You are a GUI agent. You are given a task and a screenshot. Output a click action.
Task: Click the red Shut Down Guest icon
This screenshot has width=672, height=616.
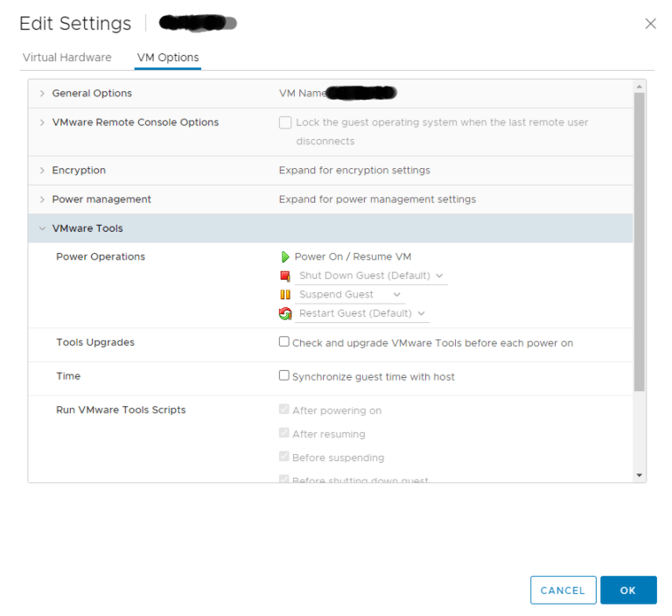coord(285,276)
